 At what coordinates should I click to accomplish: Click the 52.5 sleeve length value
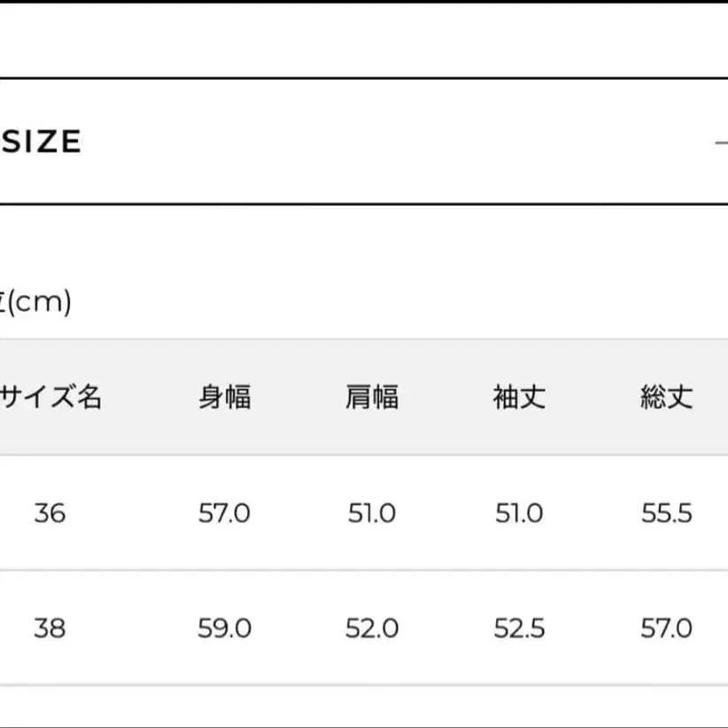point(519,629)
